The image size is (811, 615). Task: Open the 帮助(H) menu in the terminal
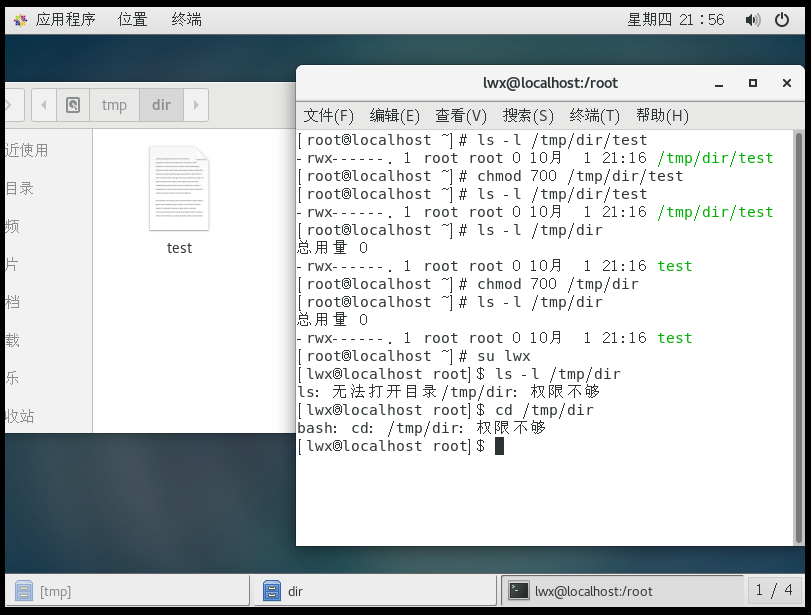664,116
